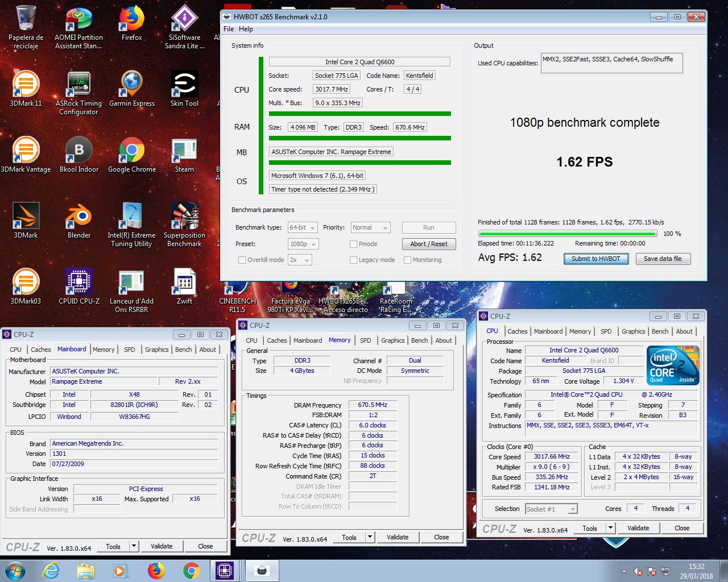This screenshot has height=582, width=728.
Task: Open Bench tab in Mainboard CPU-Z window
Action: pos(183,350)
